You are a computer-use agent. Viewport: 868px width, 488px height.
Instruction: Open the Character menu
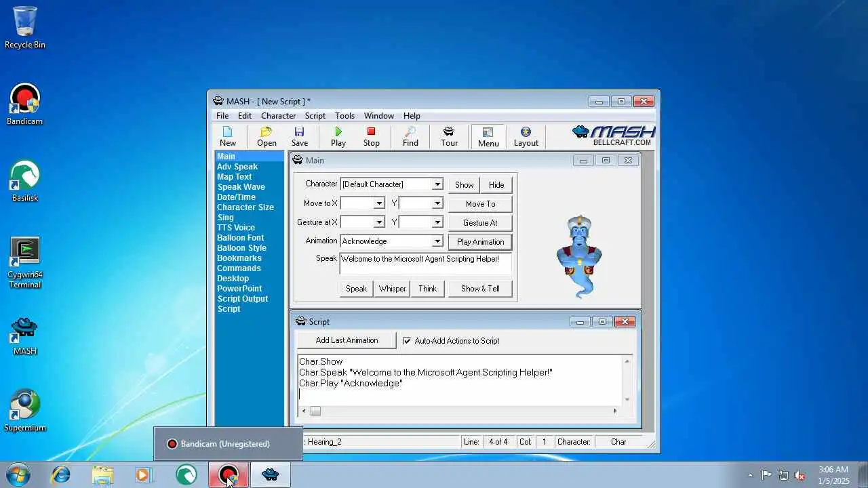[278, 116]
